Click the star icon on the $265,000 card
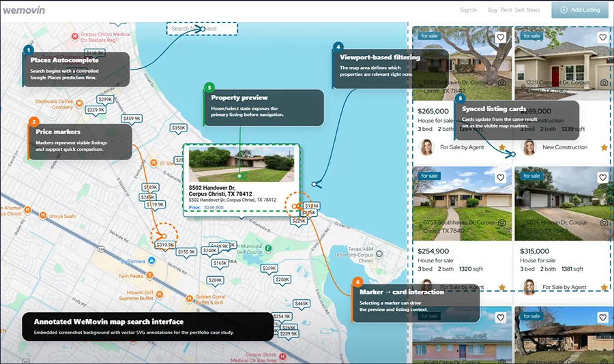 (x=502, y=147)
